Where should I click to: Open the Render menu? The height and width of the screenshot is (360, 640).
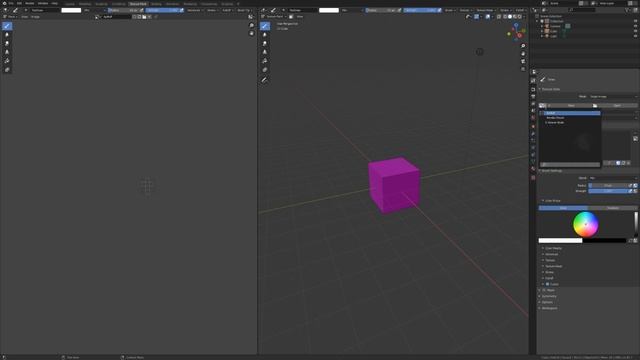30,3
